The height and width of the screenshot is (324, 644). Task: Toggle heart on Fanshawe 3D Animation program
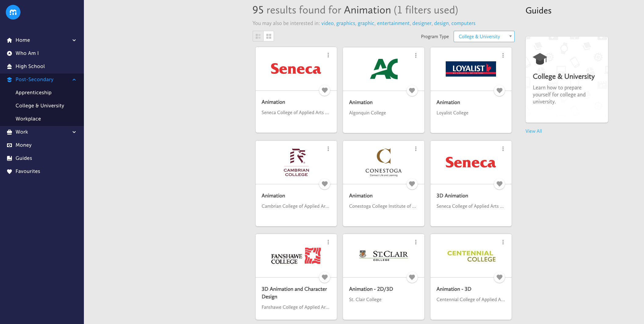(325, 277)
